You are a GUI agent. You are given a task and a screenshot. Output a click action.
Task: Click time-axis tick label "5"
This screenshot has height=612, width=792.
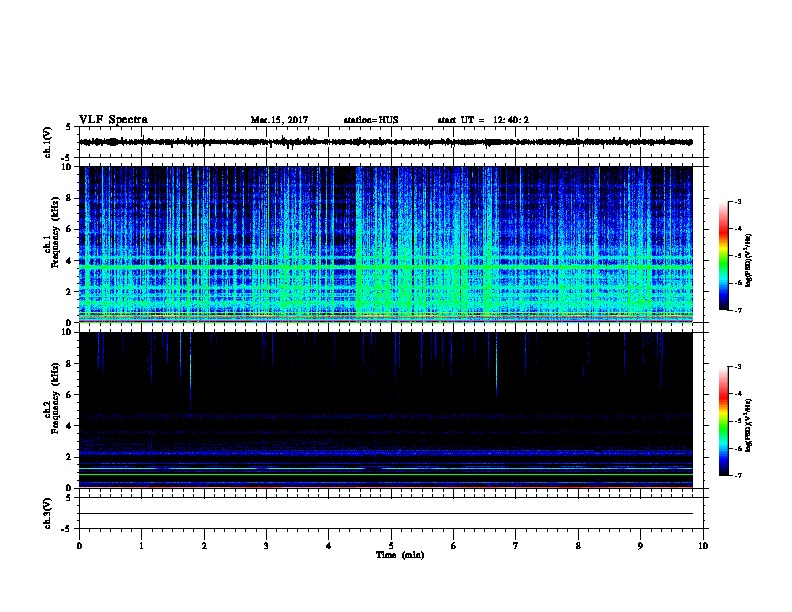[391, 546]
